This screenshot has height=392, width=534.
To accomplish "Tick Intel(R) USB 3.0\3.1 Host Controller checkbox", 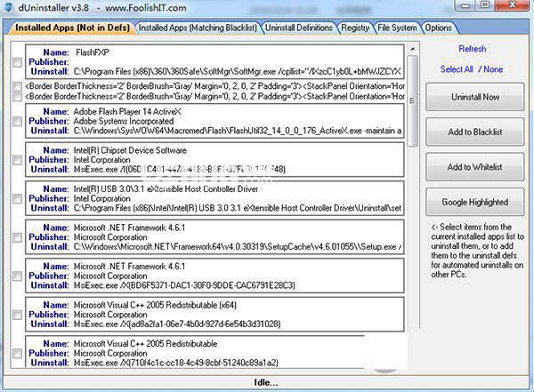I will (x=17, y=198).
